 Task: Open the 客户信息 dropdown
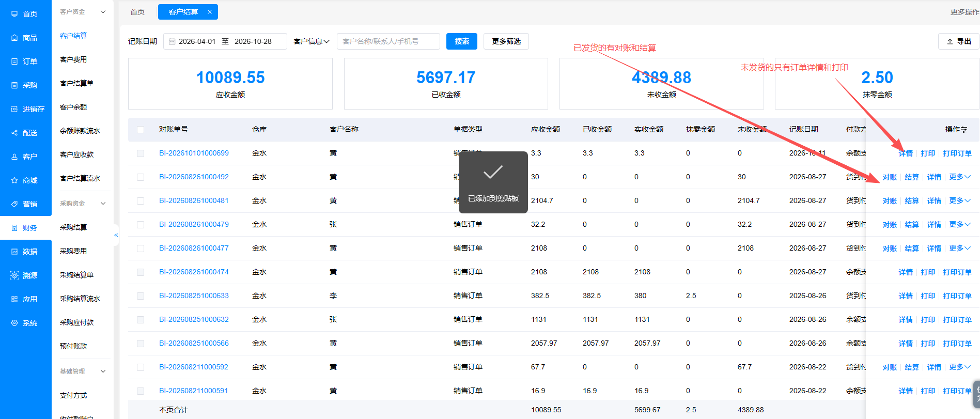click(x=312, y=41)
